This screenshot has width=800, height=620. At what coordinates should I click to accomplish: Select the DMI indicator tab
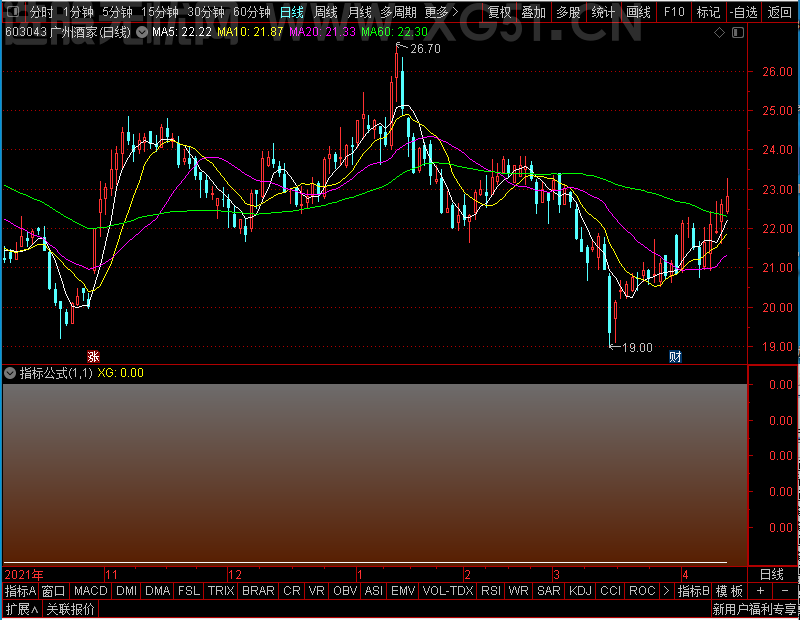tap(127, 591)
